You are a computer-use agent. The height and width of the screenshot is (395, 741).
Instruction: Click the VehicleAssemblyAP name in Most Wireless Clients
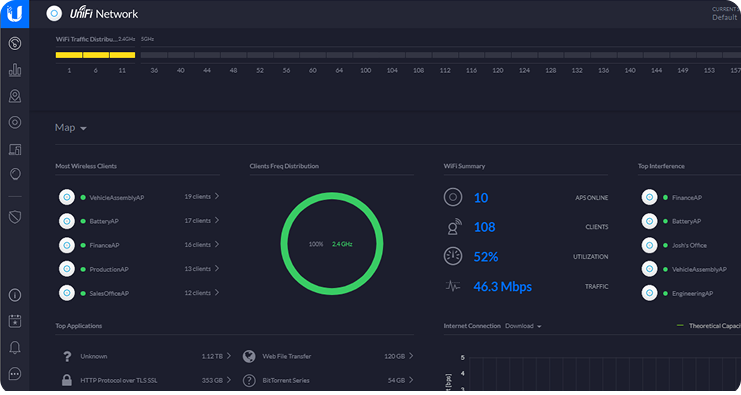click(117, 198)
